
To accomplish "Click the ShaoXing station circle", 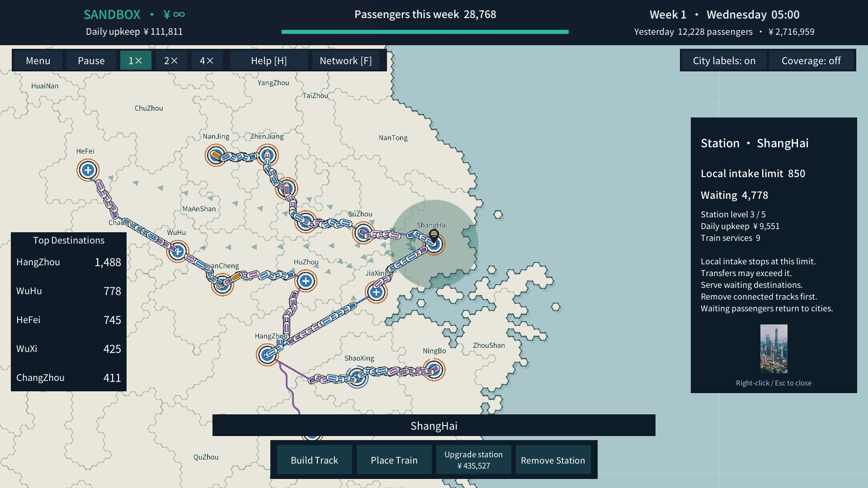I will click(357, 377).
